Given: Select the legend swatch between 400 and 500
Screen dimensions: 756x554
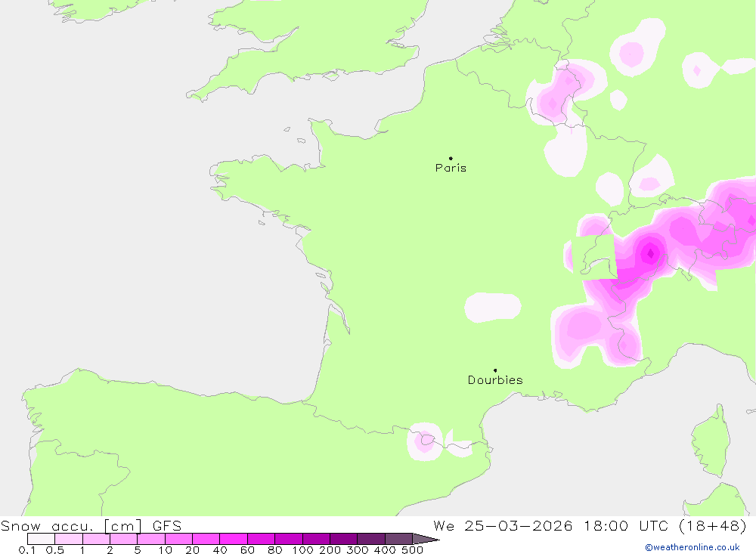Looking at the screenshot, I should point(398,539).
